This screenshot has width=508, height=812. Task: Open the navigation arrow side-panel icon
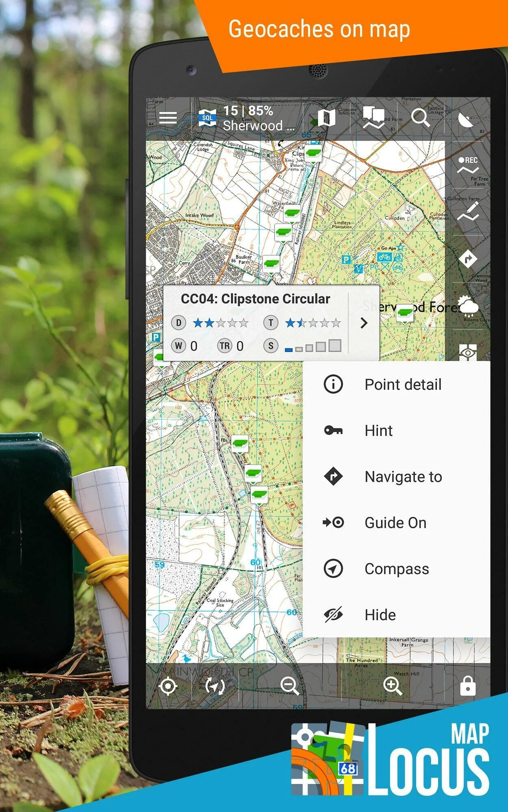(x=468, y=259)
